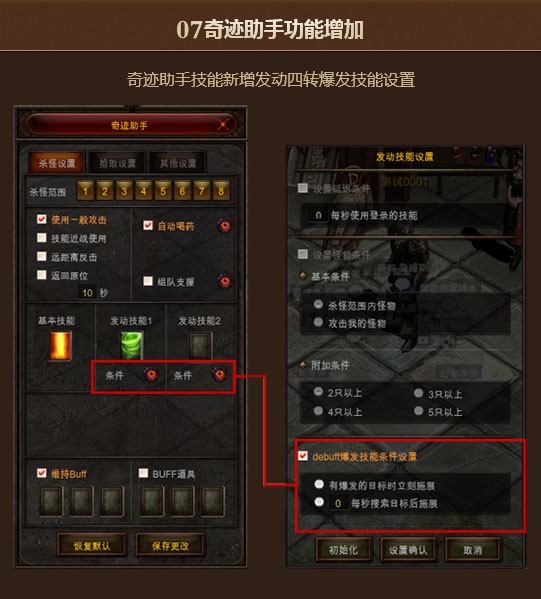Screen dimensions: 541x599
Task: Open the 自动喝药 settings gear icon
Action: click(x=225, y=225)
